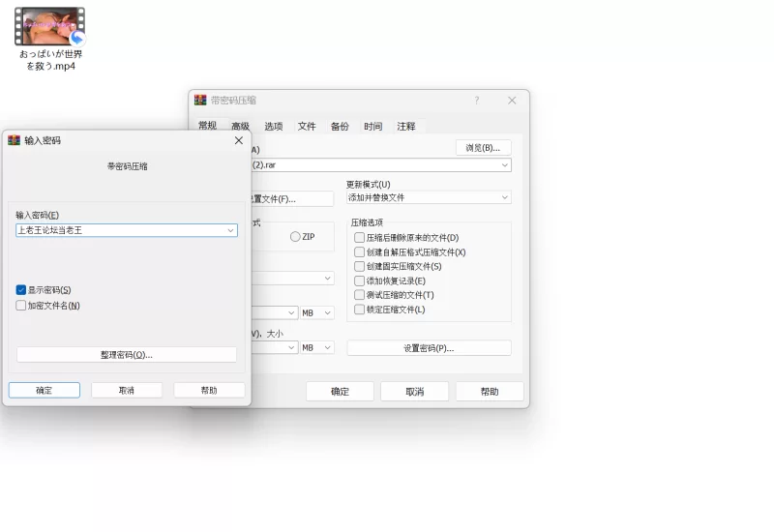Click into the 输入密码 text field

pos(116,230)
